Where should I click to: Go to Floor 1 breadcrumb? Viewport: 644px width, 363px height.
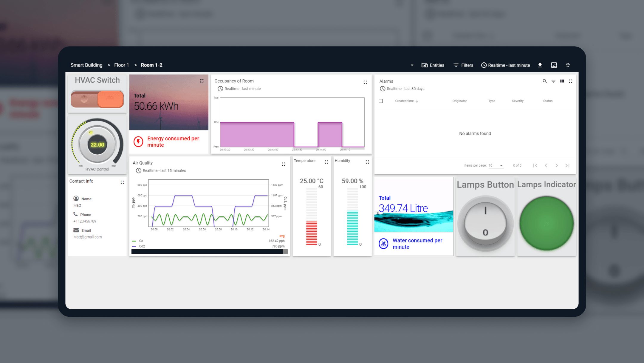click(121, 65)
